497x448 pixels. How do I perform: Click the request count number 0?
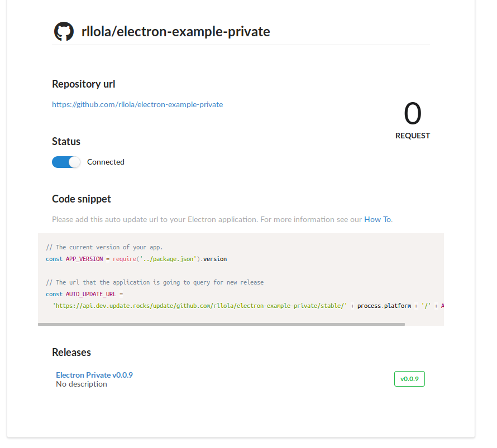click(413, 114)
